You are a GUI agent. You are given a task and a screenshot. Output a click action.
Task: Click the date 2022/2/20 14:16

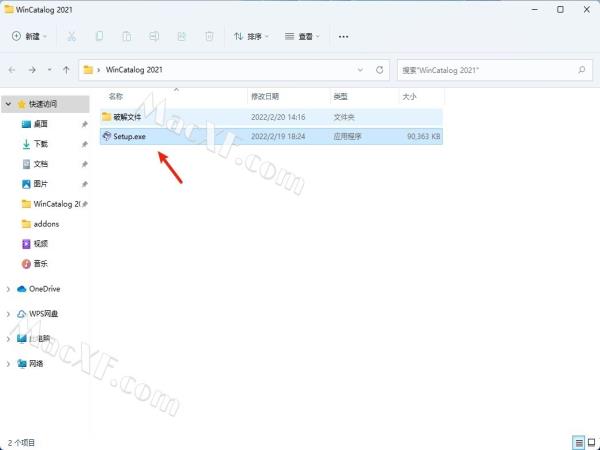coord(278,117)
